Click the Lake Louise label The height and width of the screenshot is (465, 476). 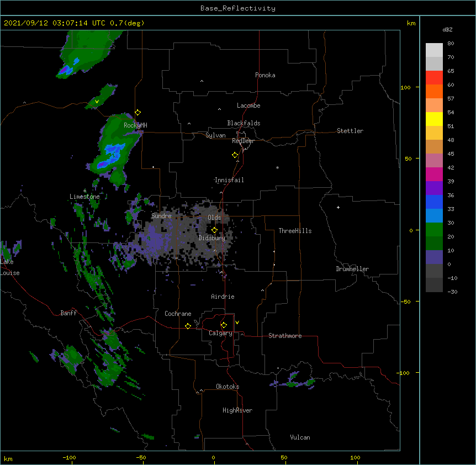(x=10, y=267)
